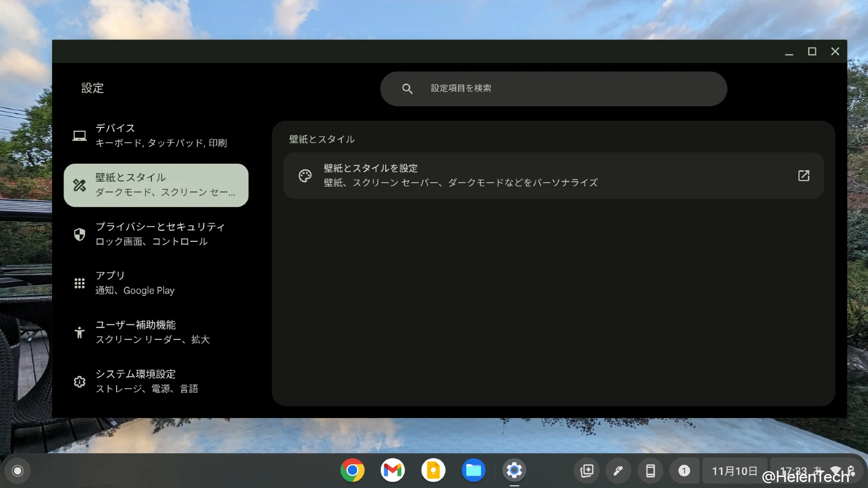This screenshot has height=488, width=868.
Task: Open Google Keep from the shelf
Action: 432,470
